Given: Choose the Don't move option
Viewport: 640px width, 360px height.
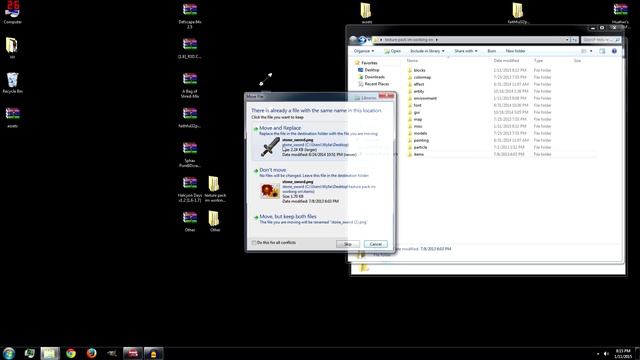Looking at the screenshot, I should point(320,186).
